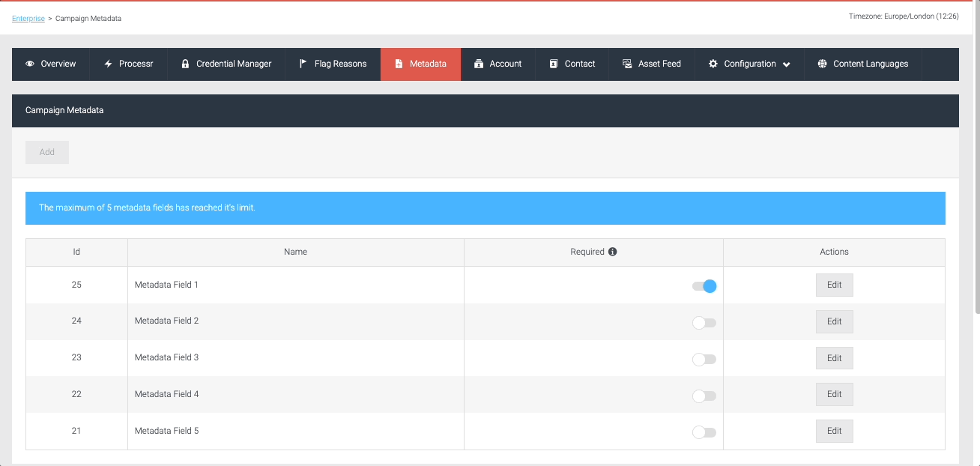Click the contact card icon beside Contact
This screenshot has height=466, width=980.
point(554,64)
